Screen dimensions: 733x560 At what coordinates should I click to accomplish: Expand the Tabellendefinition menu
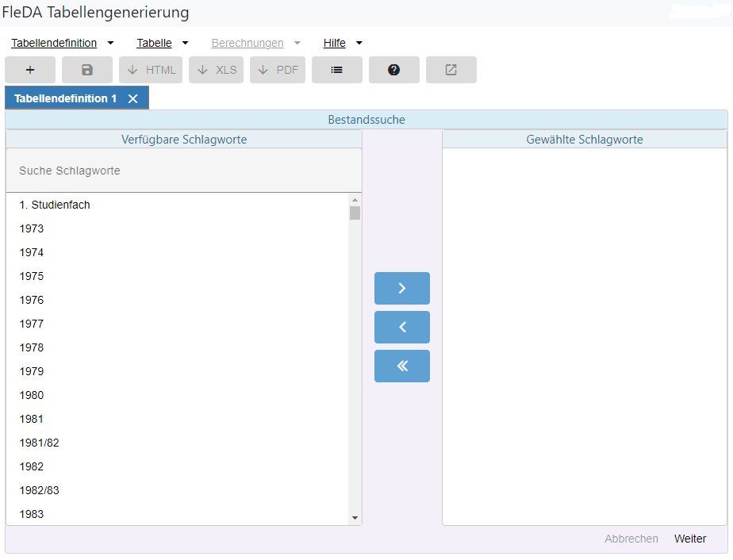[x=63, y=44]
